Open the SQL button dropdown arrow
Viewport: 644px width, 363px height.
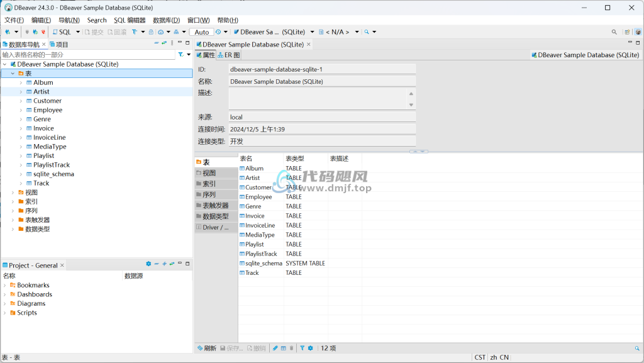[77, 32]
